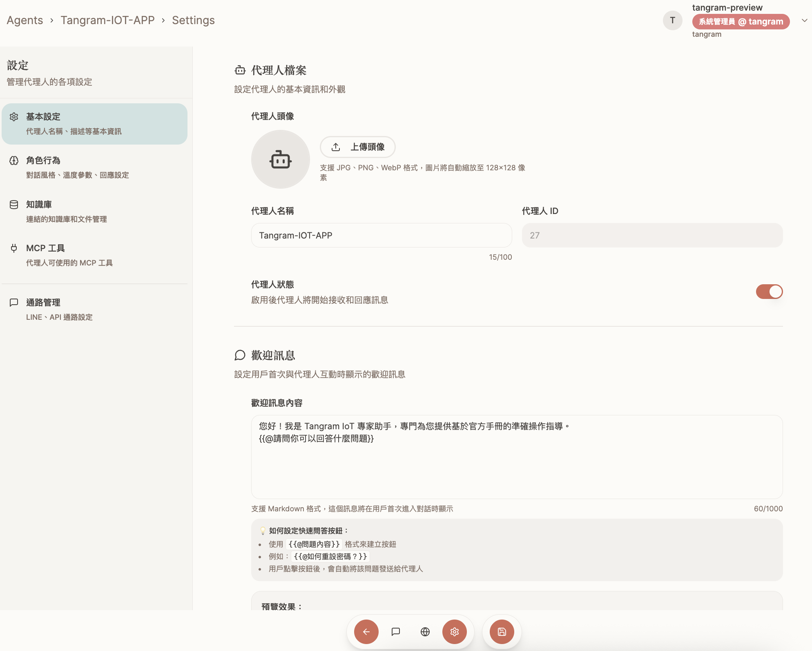This screenshot has width=812, height=651.
Task: Expand the account dropdown chevron at top right
Action: 804,20
